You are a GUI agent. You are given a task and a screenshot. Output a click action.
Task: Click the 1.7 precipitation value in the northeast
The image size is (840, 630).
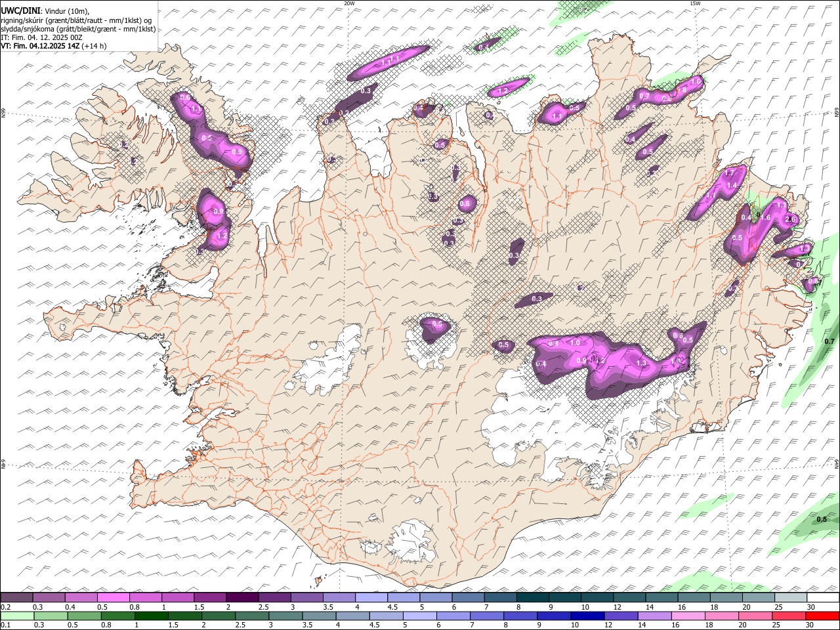click(729, 173)
